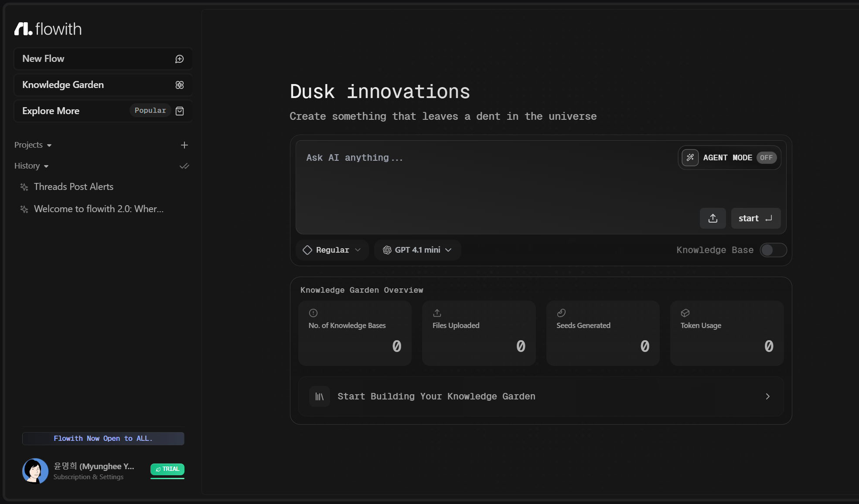859x504 pixels.
Task: Click upload icon on Files Uploaded card
Action: [x=437, y=313]
